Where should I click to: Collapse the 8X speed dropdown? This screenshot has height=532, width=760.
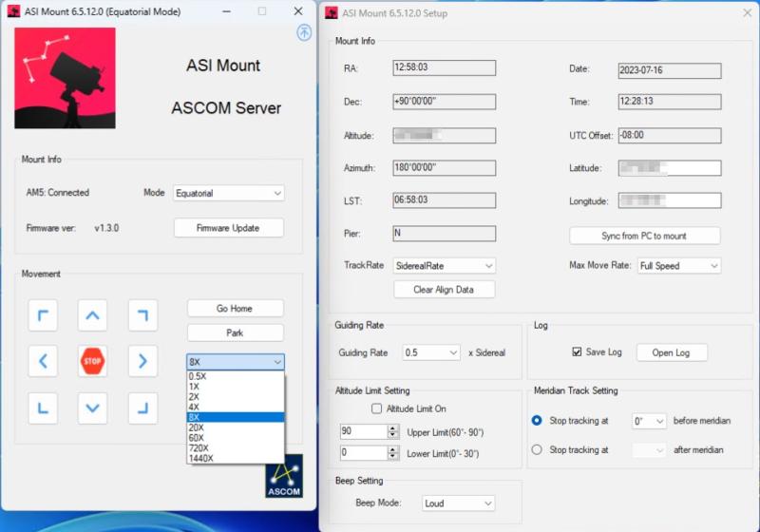pos(236,362)
